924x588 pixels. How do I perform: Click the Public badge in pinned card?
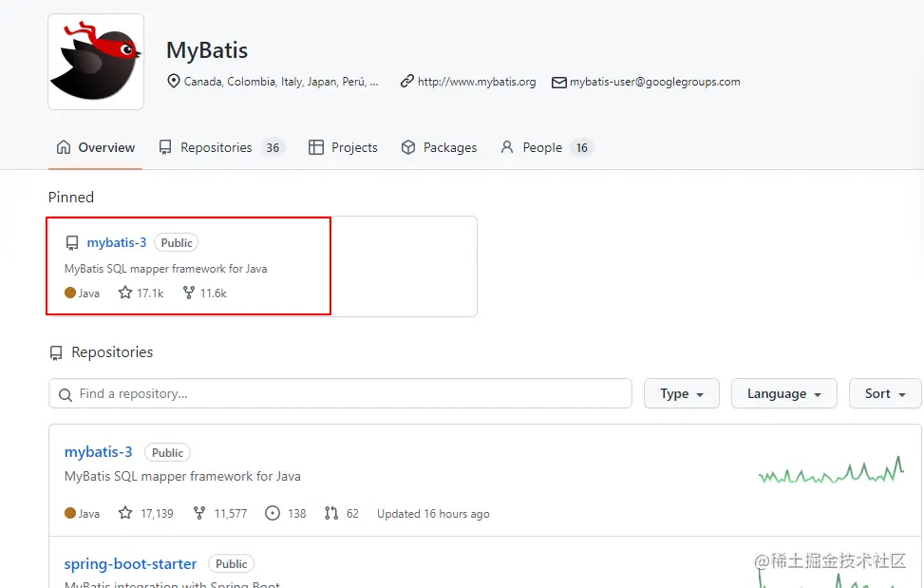pyautogui.click(x=177, y=243)
